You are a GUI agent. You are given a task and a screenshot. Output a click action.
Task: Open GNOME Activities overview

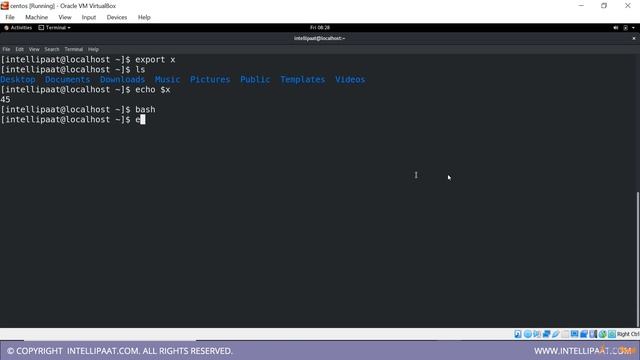pos(18,28)
